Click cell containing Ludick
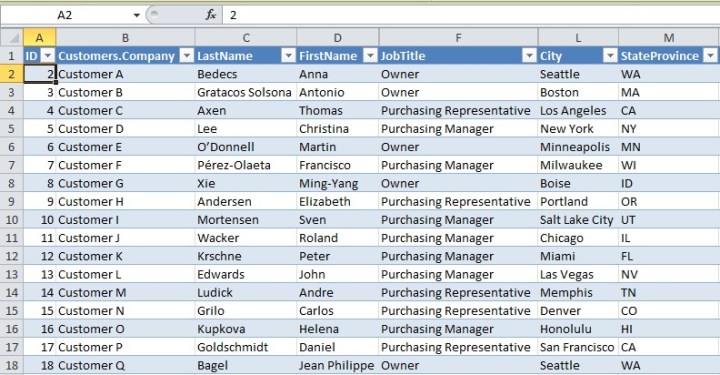The height and width of the screenshot is (375, 720). point(246,293)
